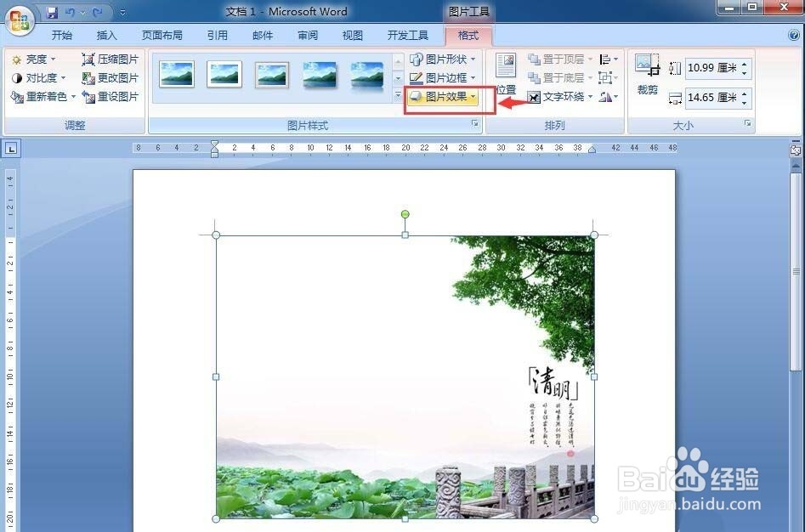Switch to the 插入 tab
The width and height of the screenshot is (805, 532).
point(107,36)
